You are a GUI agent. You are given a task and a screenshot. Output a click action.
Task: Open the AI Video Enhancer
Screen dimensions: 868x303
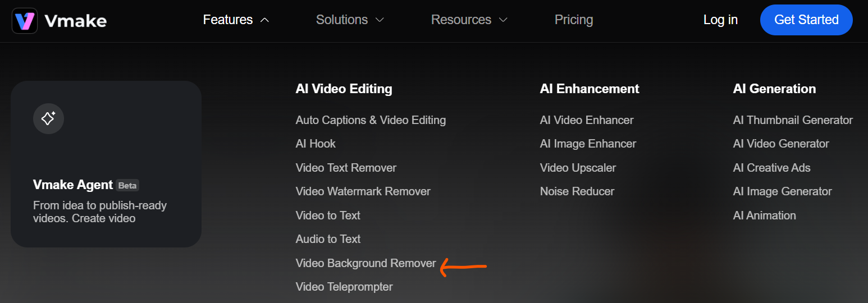586,120
